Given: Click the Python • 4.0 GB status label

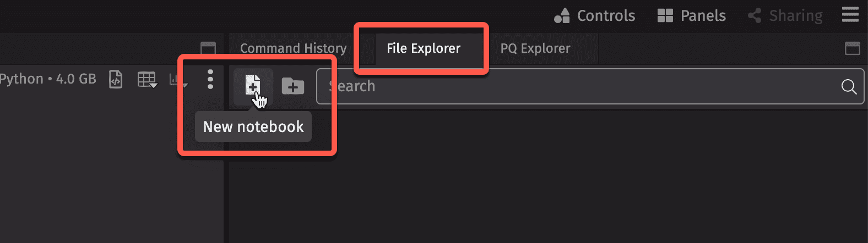Looking at the screenshot, I should click(48, 79).
